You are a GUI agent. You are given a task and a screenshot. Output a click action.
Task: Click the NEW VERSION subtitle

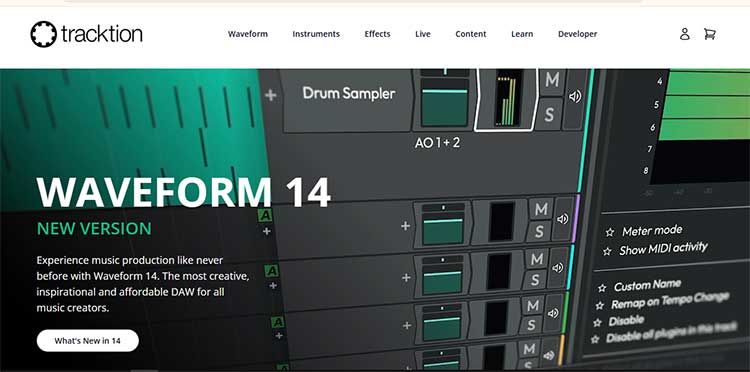click(94, 229)
